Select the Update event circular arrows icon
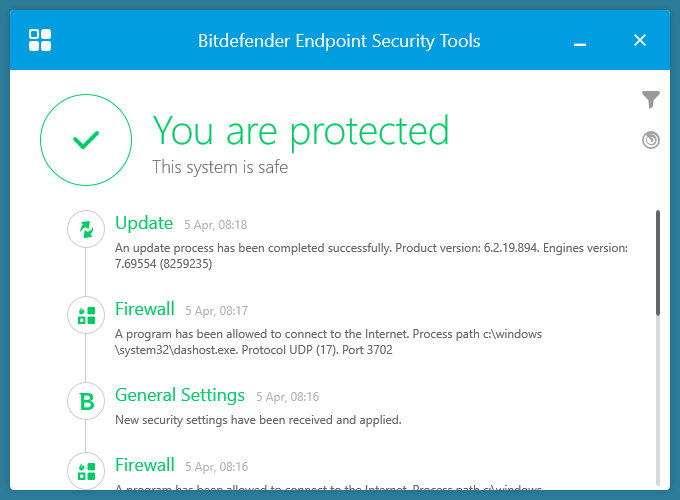The width and height of the screenshot is (680, 500). tap(86, 230)
